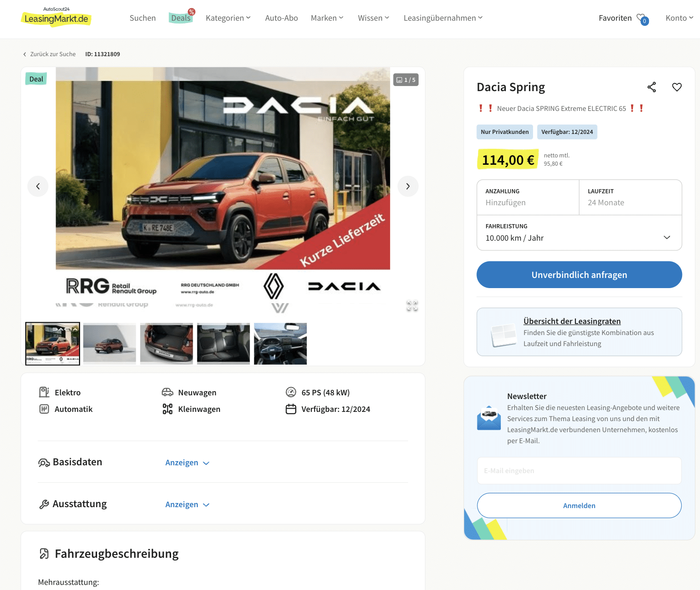
Task: Click the Mehrausstattung: text
Action: (x=69, y=582)
